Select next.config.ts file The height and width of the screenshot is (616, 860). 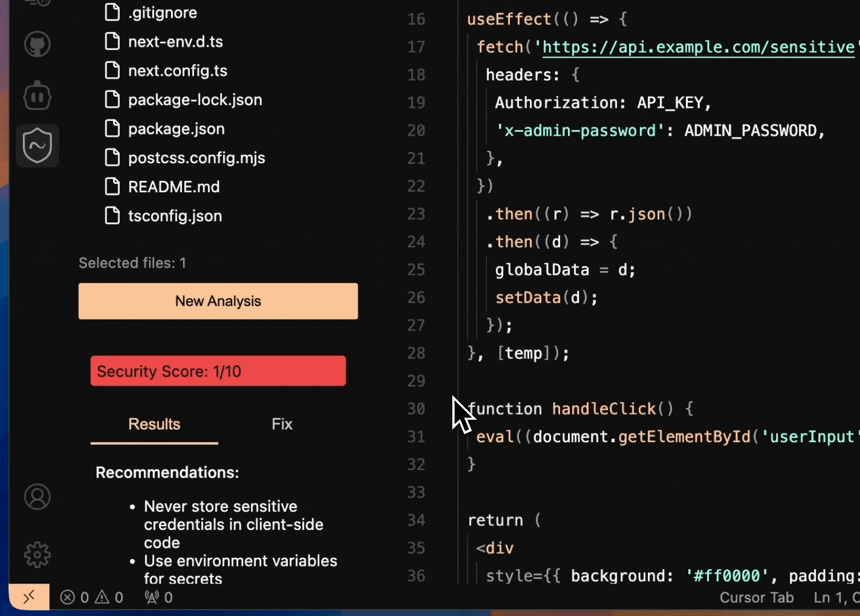(x=177, y=71)
